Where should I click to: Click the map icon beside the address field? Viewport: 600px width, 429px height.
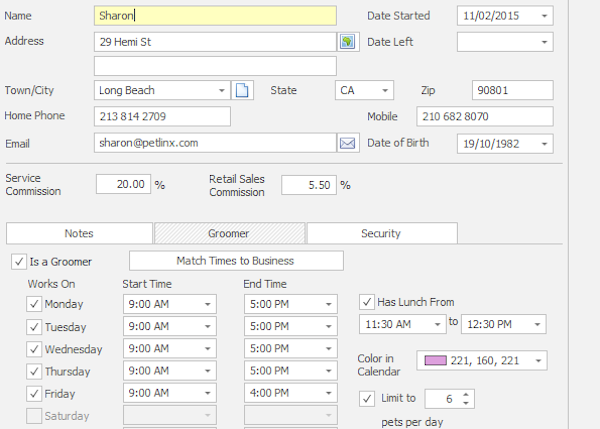point(347,42)
